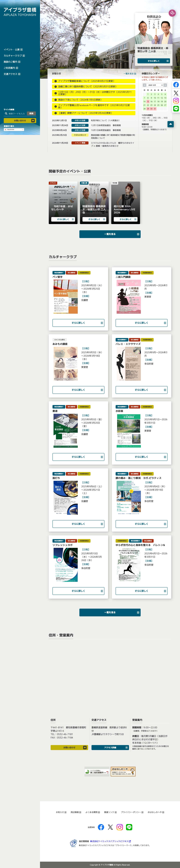
Task: Open the calendar month dropdown showing 2025 12月
Action: tap(155, 85)
